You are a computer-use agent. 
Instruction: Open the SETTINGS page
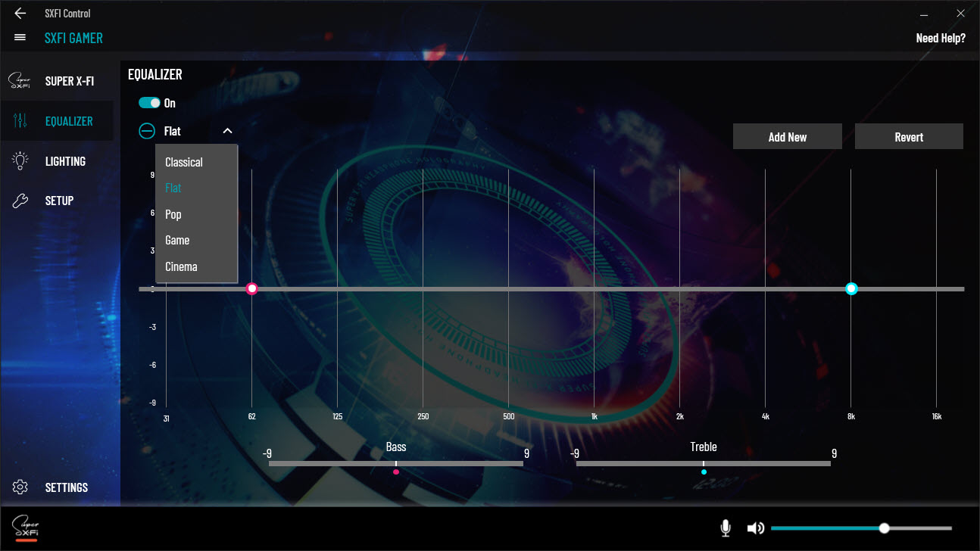click(67, 487)
